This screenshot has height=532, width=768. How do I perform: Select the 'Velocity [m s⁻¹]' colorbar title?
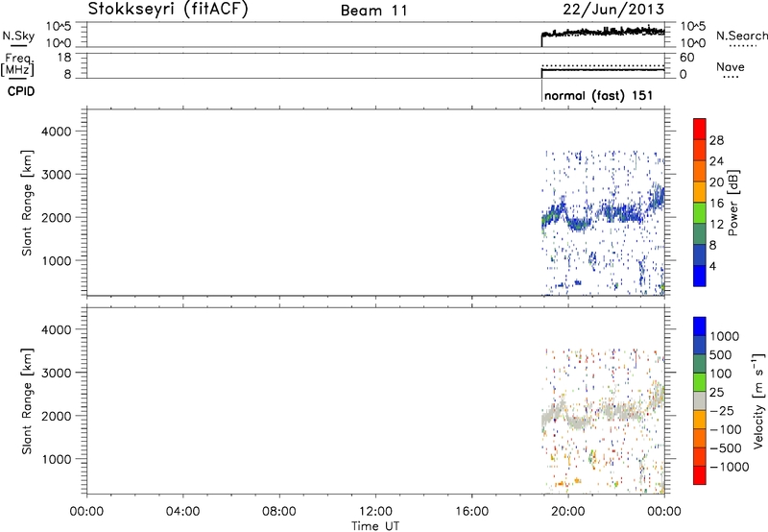pos(758,400)
